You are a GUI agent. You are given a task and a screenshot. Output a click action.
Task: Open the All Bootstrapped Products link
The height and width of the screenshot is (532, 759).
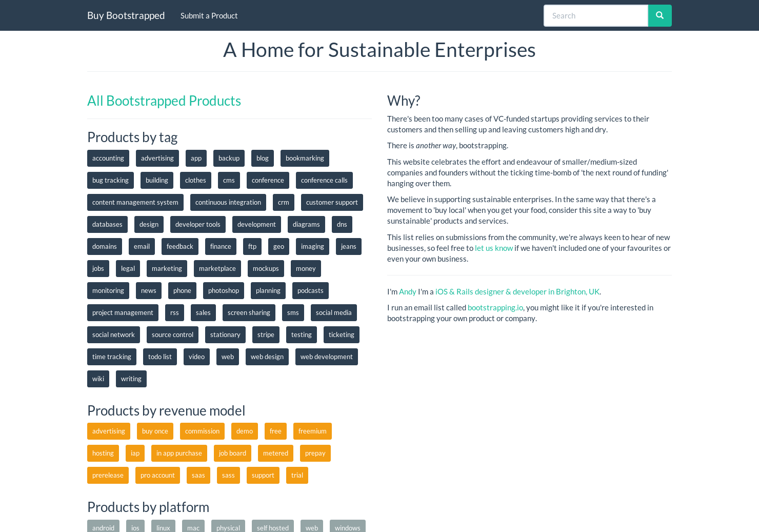(164, 101)
